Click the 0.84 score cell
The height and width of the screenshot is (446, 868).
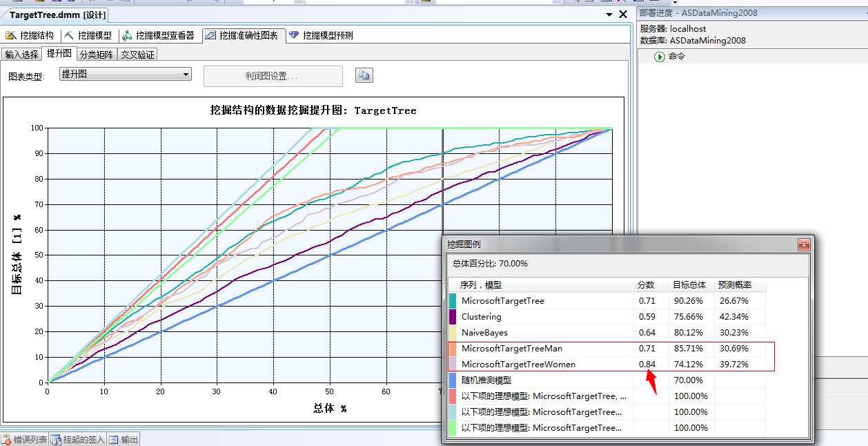(x=647, y=365)
